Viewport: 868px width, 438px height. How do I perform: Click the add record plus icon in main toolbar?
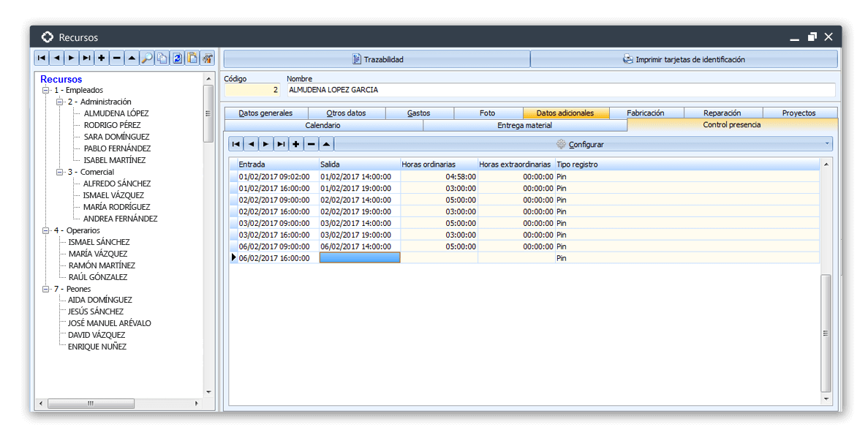[101, 58]
